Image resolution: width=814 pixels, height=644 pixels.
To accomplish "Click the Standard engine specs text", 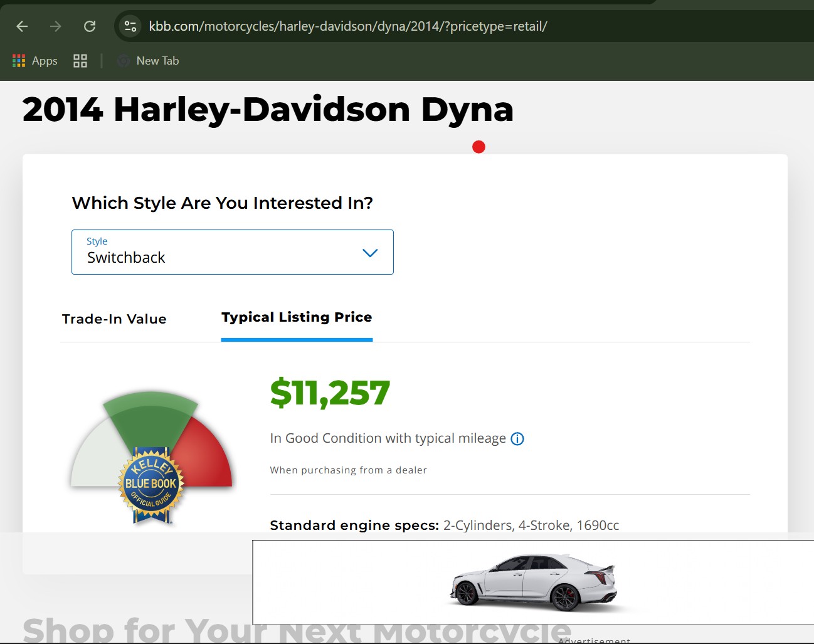I will pyautogui.click(x=445, y=525).
